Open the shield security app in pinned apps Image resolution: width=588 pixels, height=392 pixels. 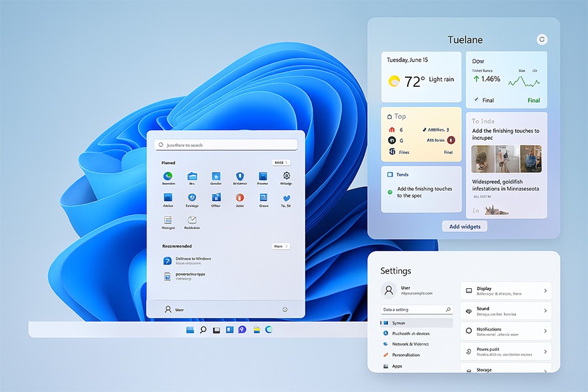coord(240,176)
